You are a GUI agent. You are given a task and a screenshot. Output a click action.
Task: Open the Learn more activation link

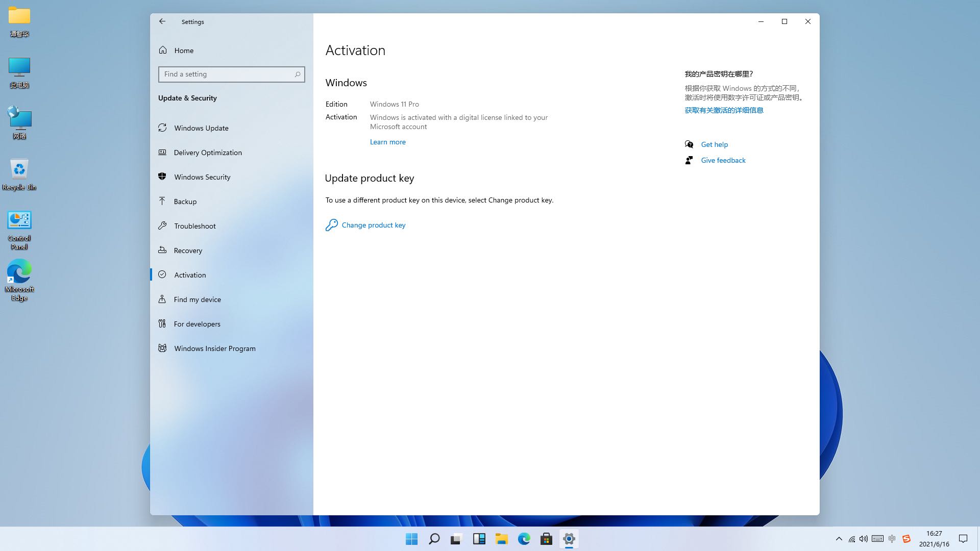coord(387,142)
